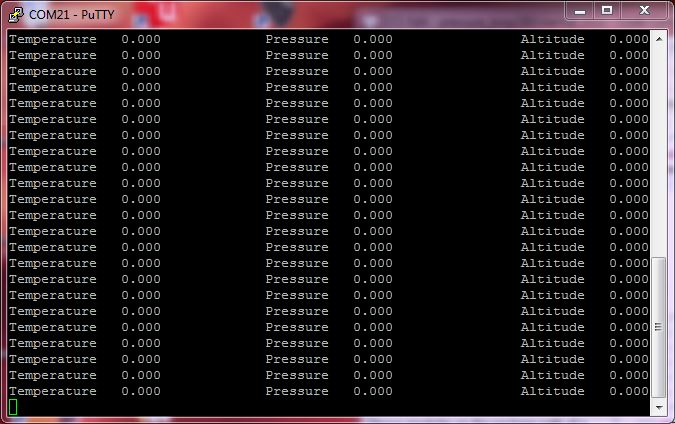The image size is (675, 424).
Task: Click the vertical scrollbar thumb
Action: (659, 328)
